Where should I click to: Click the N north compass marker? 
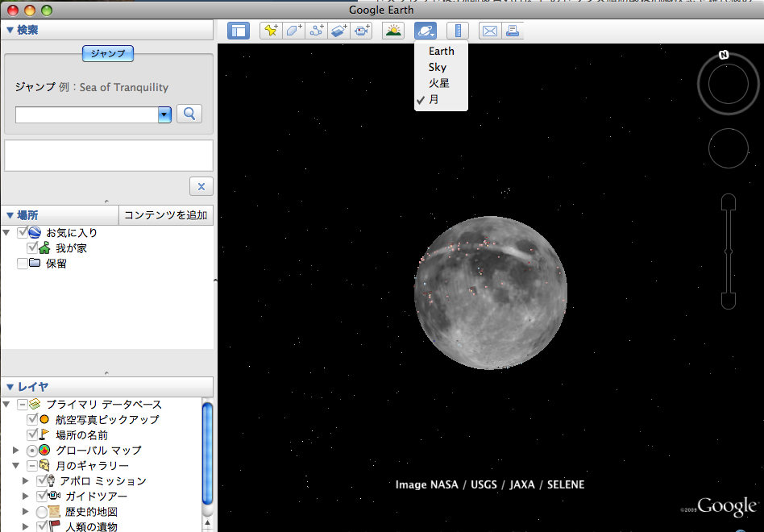tap(724, 55)
